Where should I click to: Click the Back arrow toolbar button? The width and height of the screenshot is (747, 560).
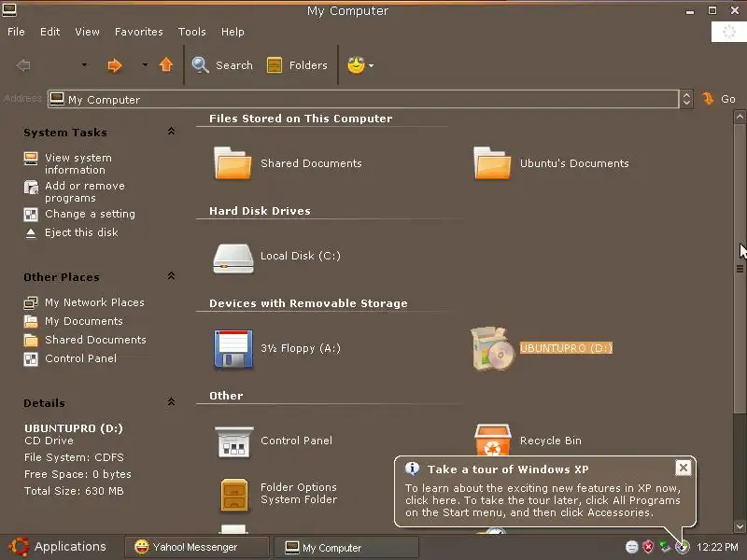pyautogui.click(x=22, y=65)
